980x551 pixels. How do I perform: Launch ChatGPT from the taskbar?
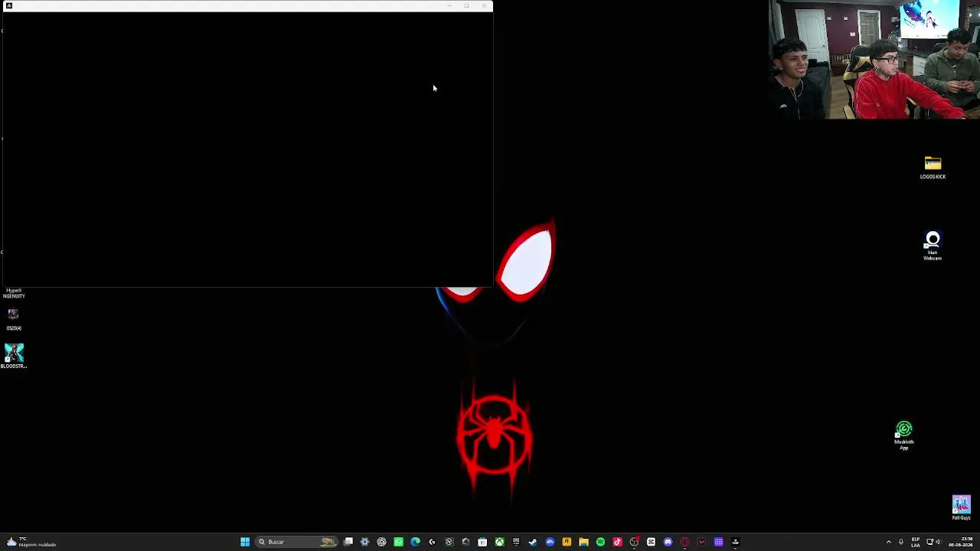pos(381,542)
